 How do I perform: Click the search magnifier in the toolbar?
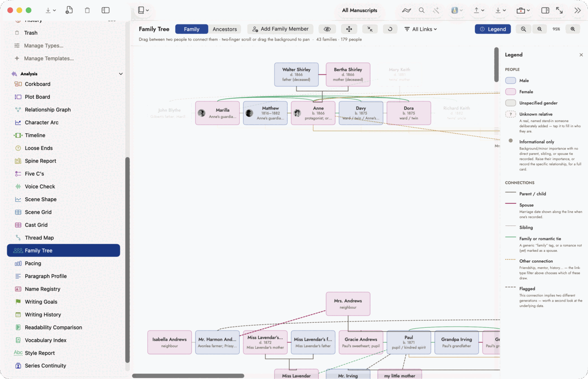click(x=422, y=10)
